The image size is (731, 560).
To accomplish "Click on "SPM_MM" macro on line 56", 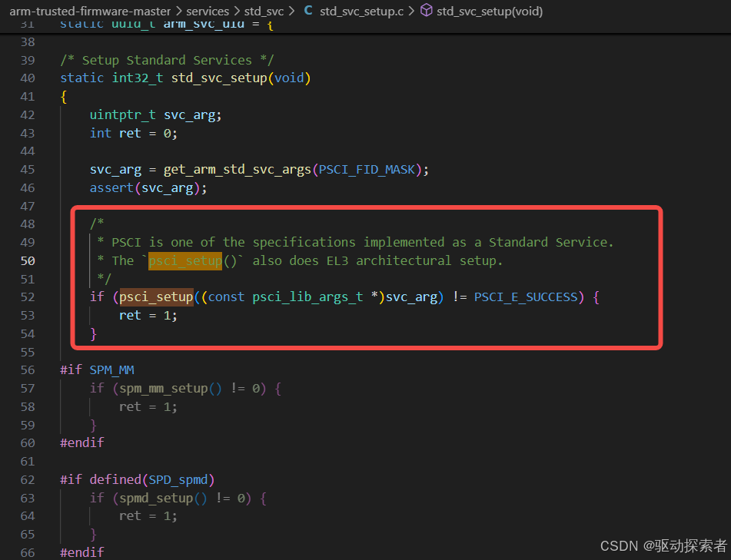I will pyautogui.click(x=112, y=370).
